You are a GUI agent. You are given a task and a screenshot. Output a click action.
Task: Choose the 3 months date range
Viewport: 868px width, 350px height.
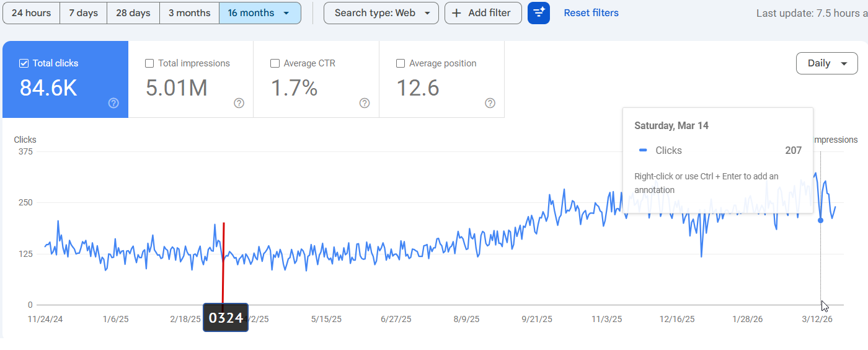click(x=189, y=13)
